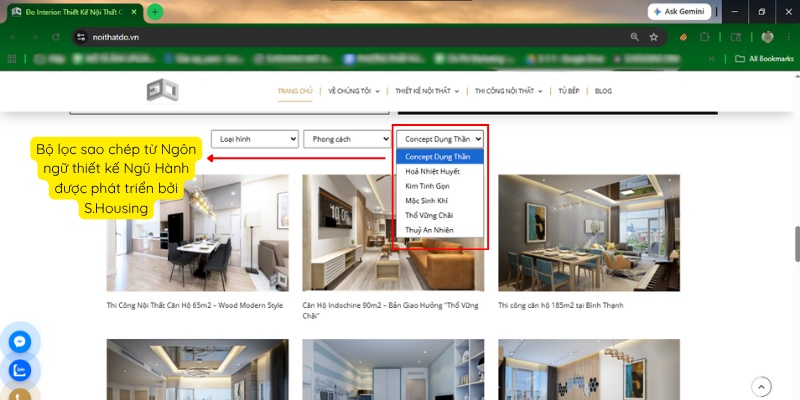Open a new browser tab

[x=155, y=12]
